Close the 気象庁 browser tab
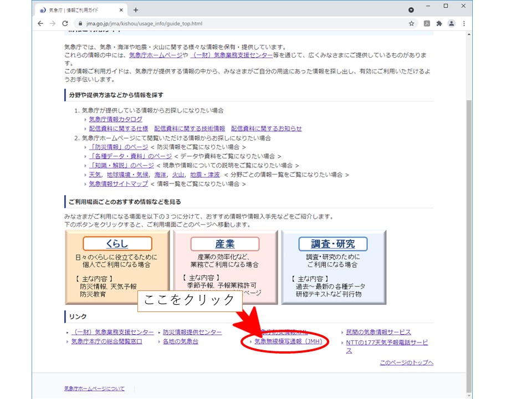This screenshot has height=399, width=532. pyautogui.click(x=120, y=10)
